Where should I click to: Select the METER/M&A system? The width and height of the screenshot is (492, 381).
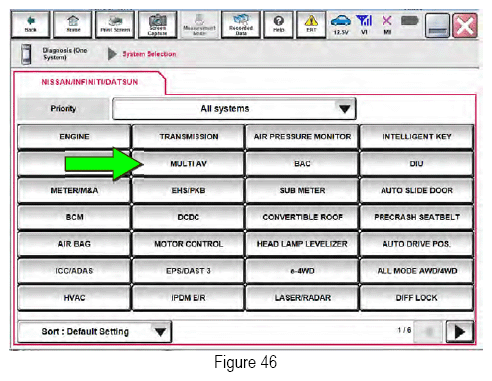[74, 190]
